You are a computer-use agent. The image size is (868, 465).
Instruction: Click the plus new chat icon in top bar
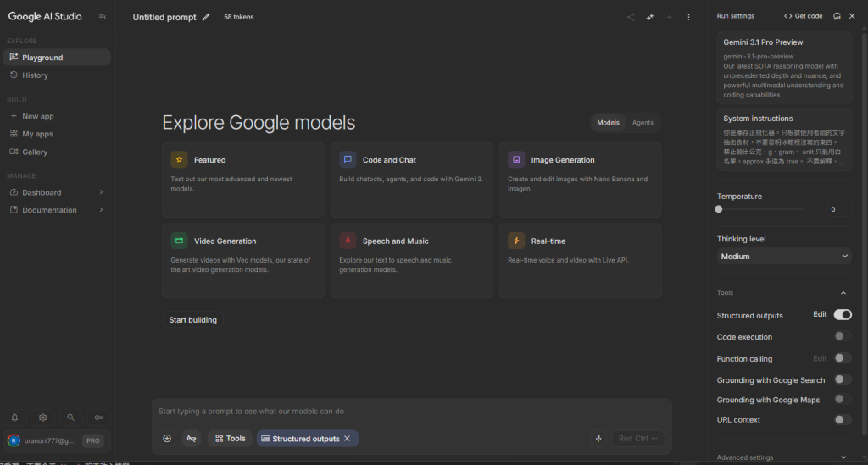coord(670,17)
